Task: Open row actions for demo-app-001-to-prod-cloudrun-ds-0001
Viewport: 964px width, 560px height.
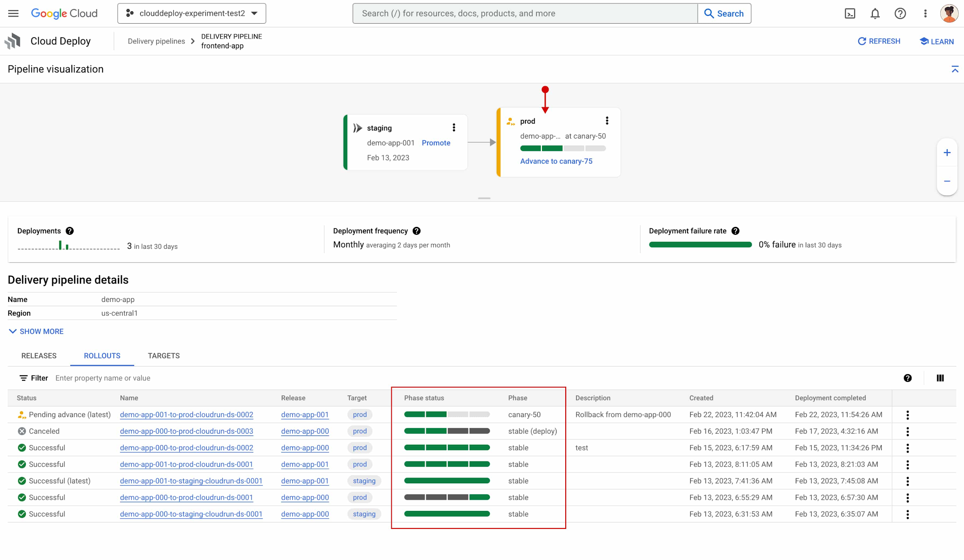Action: click(907, 464)
